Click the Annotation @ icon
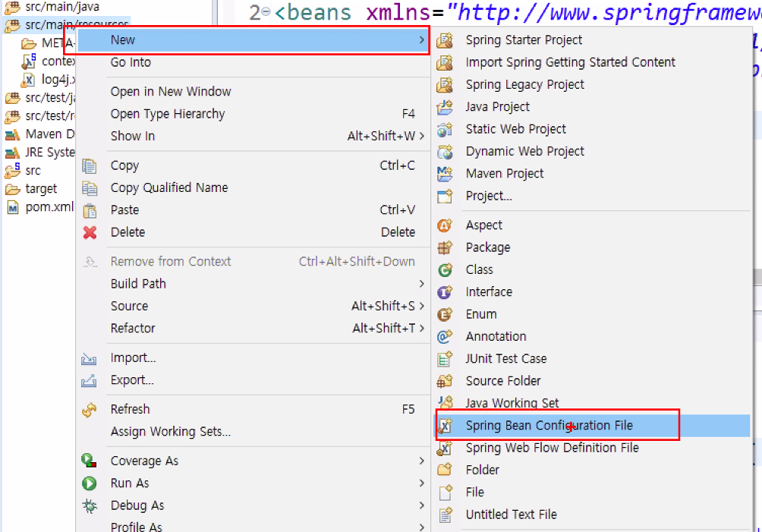Screen dimensions: 762x532 coord(445,336)
